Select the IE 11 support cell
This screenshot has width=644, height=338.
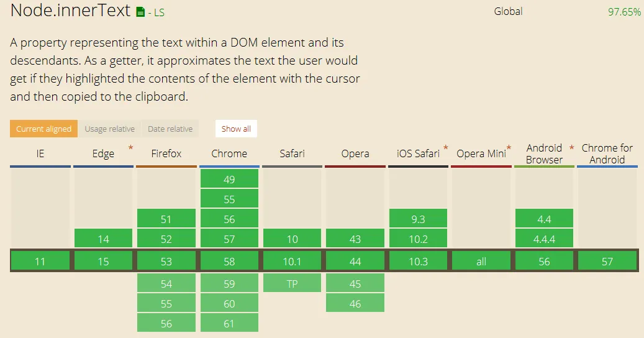coord(40,262)
